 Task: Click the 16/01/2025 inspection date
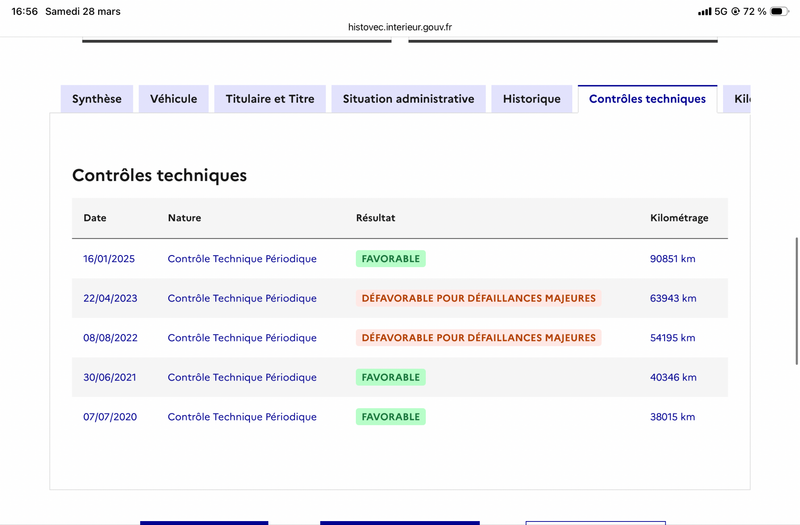tap(109, 259)
